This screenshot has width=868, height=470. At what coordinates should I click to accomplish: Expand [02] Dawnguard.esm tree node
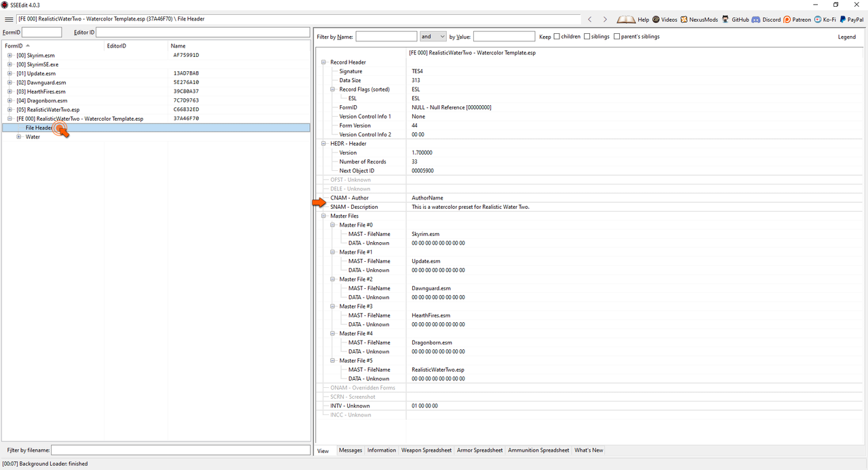pos(10,82)
